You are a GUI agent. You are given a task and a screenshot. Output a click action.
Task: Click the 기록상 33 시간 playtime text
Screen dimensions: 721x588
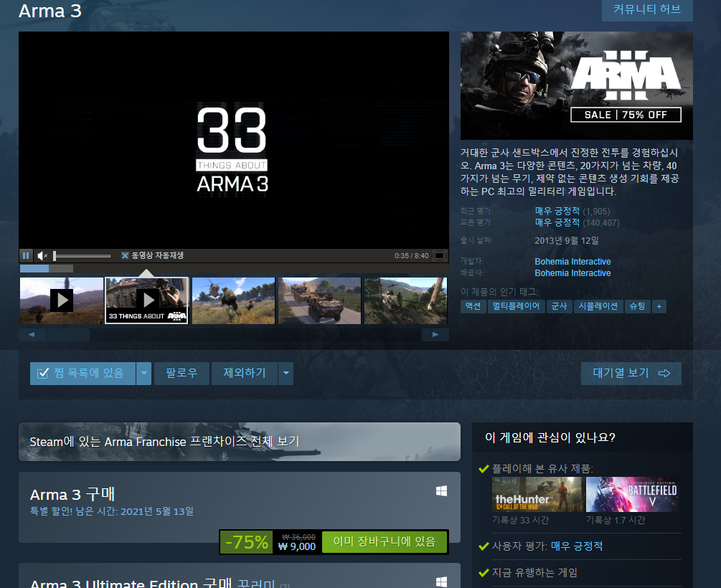pos(521,520)
